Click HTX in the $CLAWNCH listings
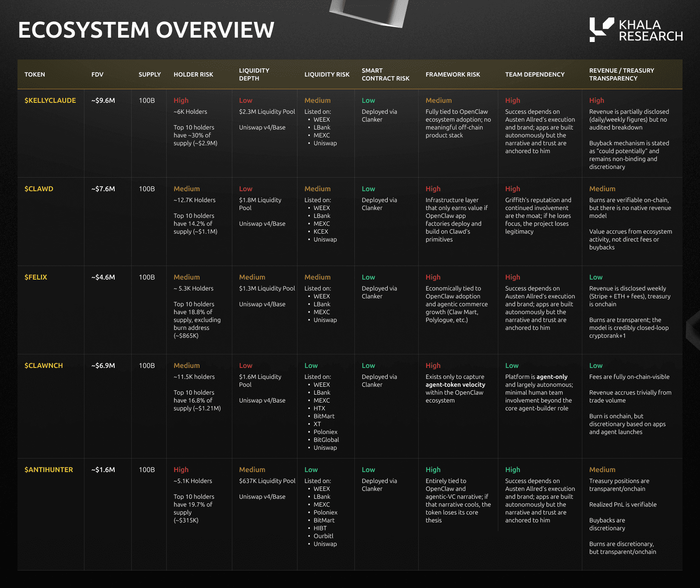 click(x=319, y=408)
